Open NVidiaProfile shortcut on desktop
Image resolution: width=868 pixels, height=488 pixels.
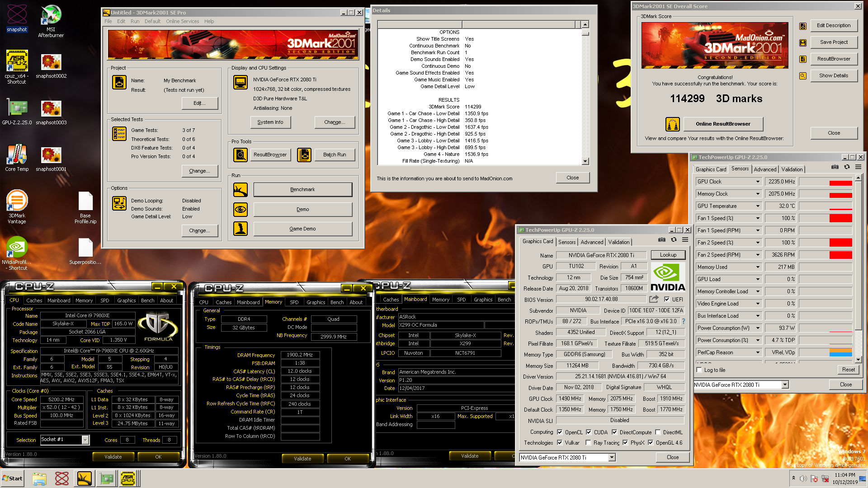coord(17,253)
